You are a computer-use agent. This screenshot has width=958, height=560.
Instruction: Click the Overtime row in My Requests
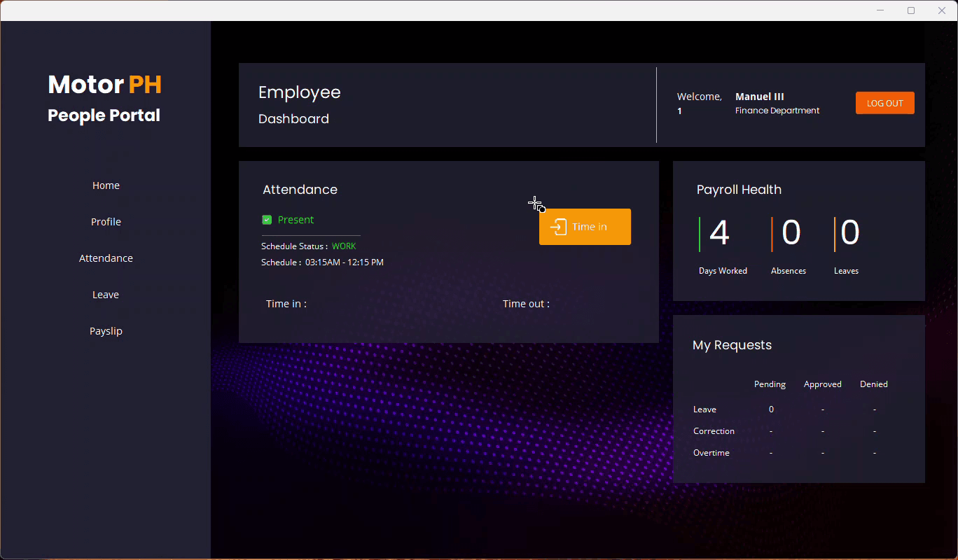click(711, 452)
